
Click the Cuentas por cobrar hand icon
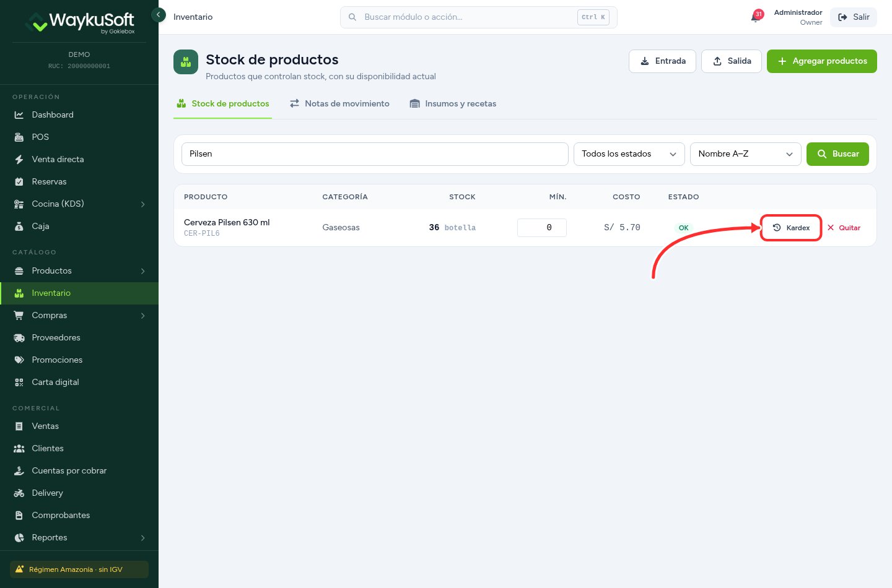(19, 470)
